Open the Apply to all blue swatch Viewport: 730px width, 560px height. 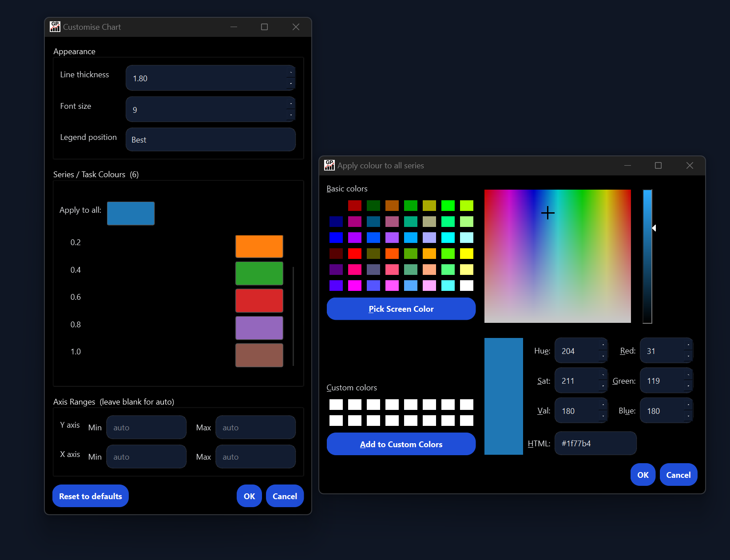tap(131, 214)
